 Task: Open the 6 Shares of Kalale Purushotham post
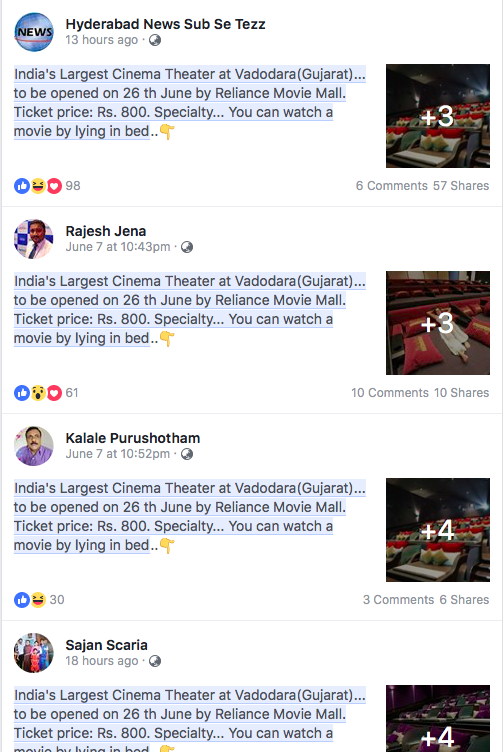coord(464,599)
